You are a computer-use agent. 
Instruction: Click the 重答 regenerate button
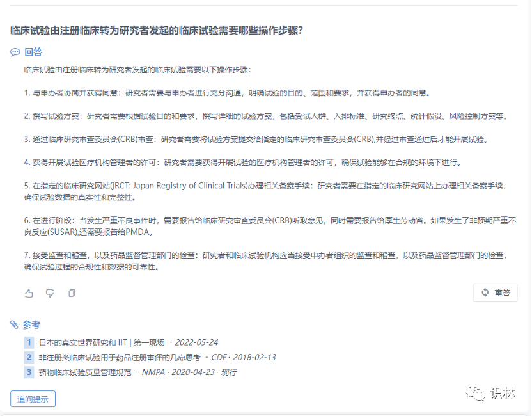point(495,292)
